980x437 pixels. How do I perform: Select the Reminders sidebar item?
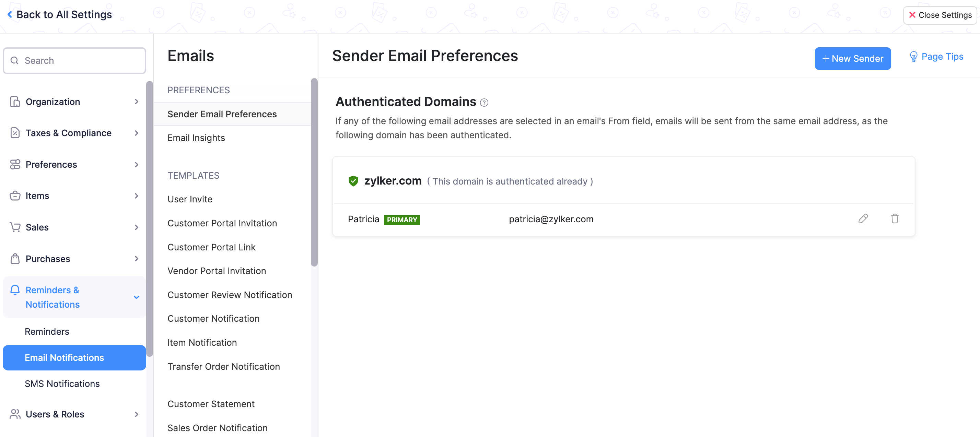tap(47, 332)
